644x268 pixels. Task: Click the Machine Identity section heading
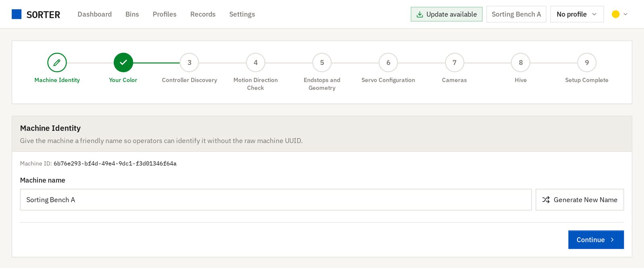tap(50, 128)
